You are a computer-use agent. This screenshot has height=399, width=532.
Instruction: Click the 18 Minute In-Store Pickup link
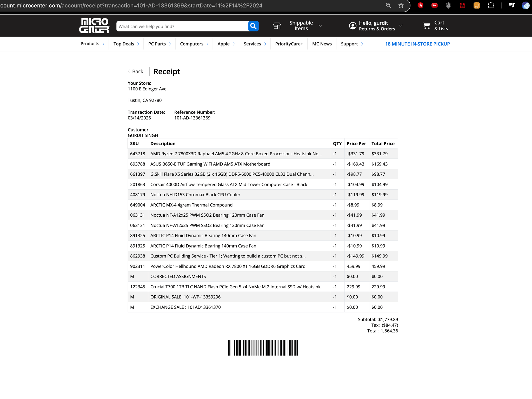tap(417, 44)
